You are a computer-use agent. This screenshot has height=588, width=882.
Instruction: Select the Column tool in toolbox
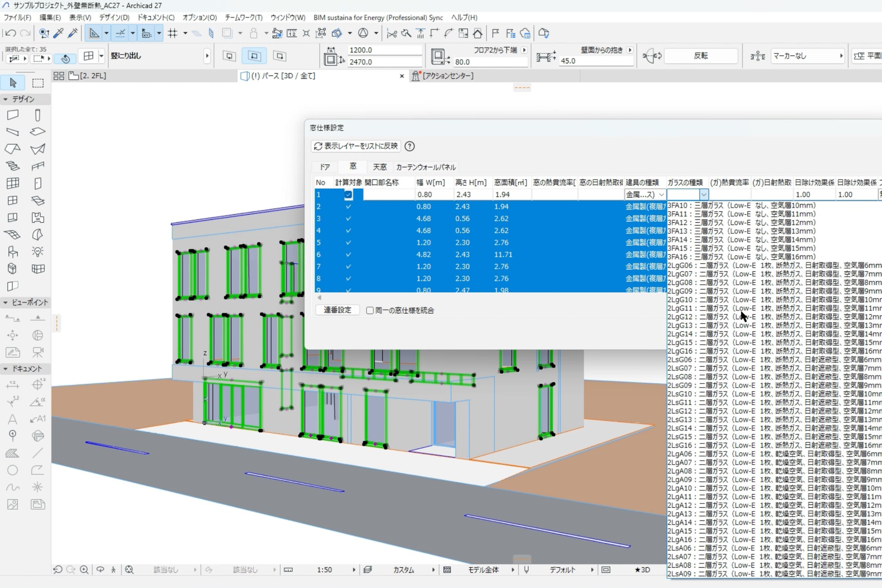coord(38,115)
